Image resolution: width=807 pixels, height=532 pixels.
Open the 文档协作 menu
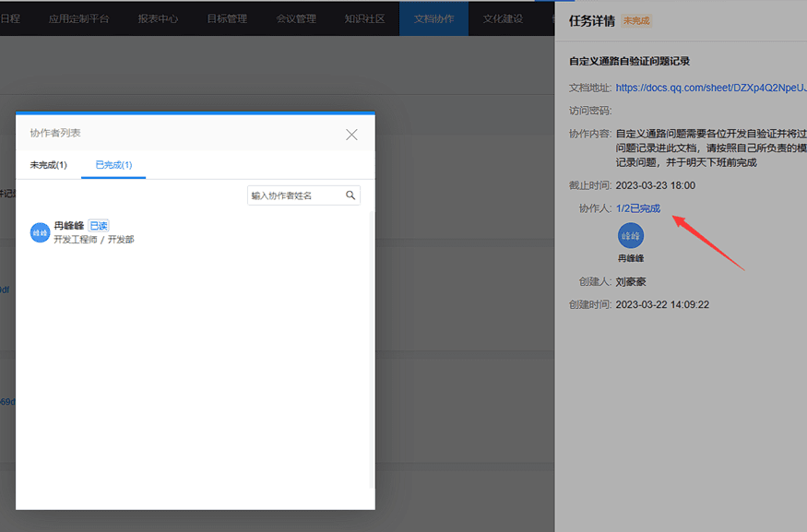(433, 19)
